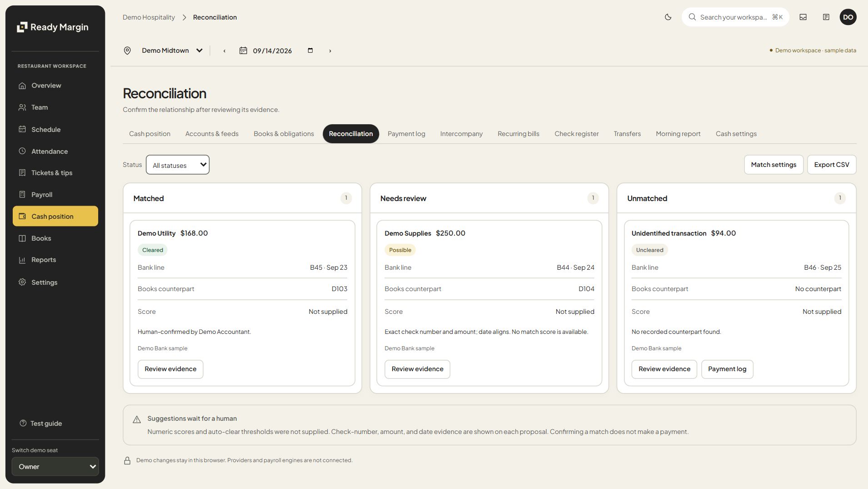Switch to Accounts & feeds tab
Image resolution: width=868 pixels, height=489 pixels.
(x=212, y=134)
